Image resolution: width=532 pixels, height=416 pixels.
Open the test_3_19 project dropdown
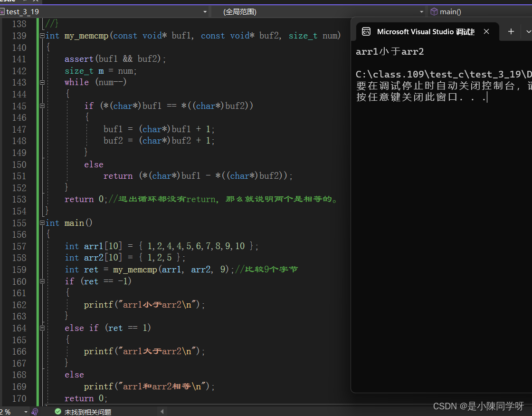click(205, 12)
